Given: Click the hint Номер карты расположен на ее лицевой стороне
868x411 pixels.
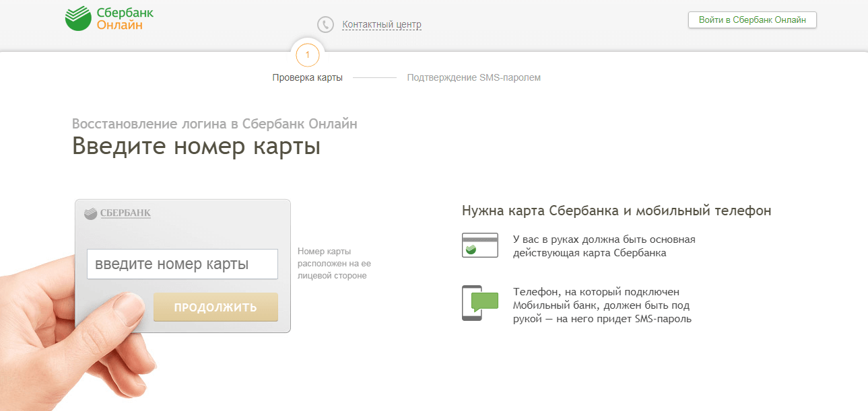Looking at the screenshot, I should click(x=335, y=264).
